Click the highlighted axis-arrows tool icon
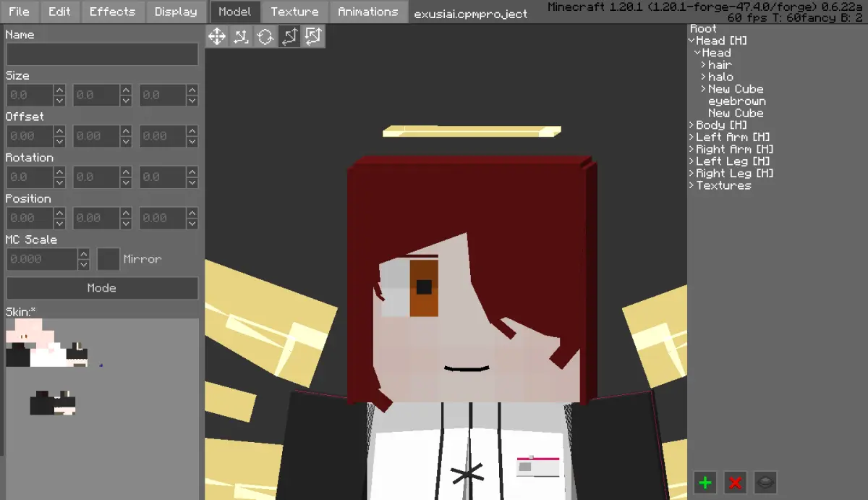868x500 pixels. click(289, 36)
